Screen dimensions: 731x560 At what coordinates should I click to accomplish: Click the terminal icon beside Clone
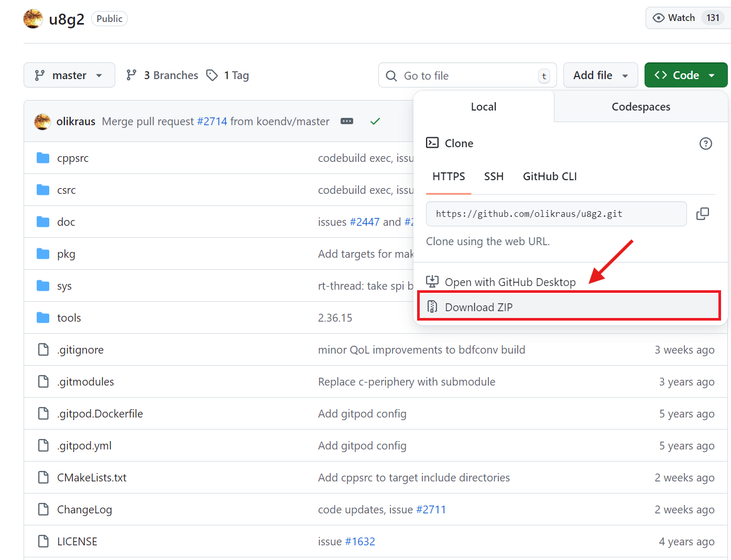[x=432, y=143]
